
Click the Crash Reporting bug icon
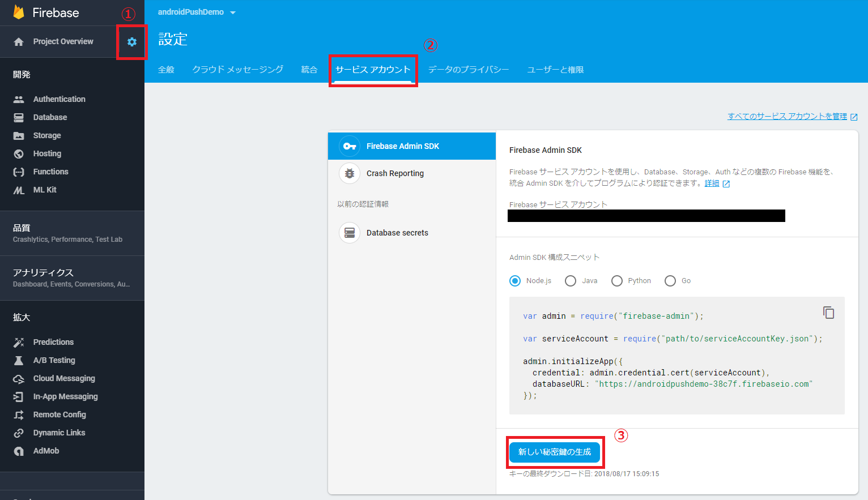pos(350,173)
